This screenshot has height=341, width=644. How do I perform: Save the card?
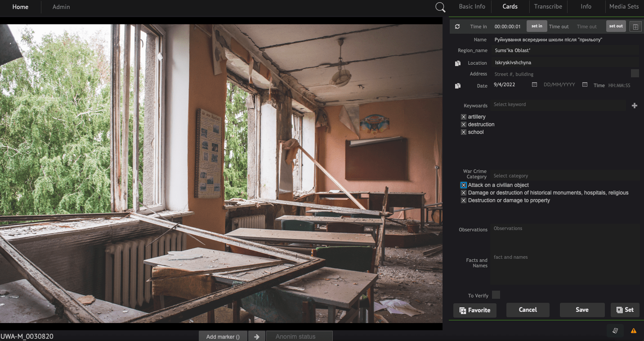(x=582, y=310)
